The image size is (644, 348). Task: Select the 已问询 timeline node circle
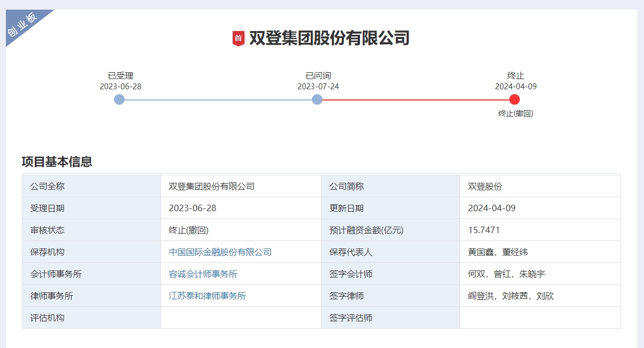point(317,99)
